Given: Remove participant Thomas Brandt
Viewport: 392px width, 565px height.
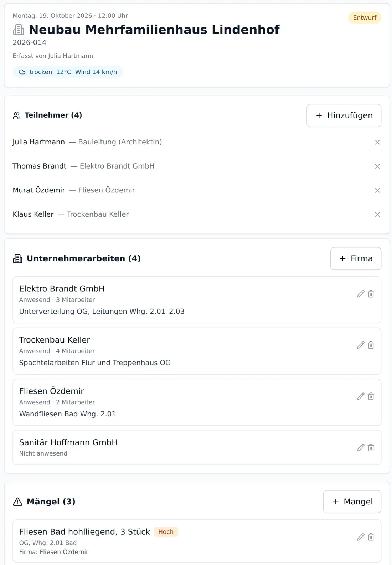Looking at the screenshot, I should (x=377, y=166).
